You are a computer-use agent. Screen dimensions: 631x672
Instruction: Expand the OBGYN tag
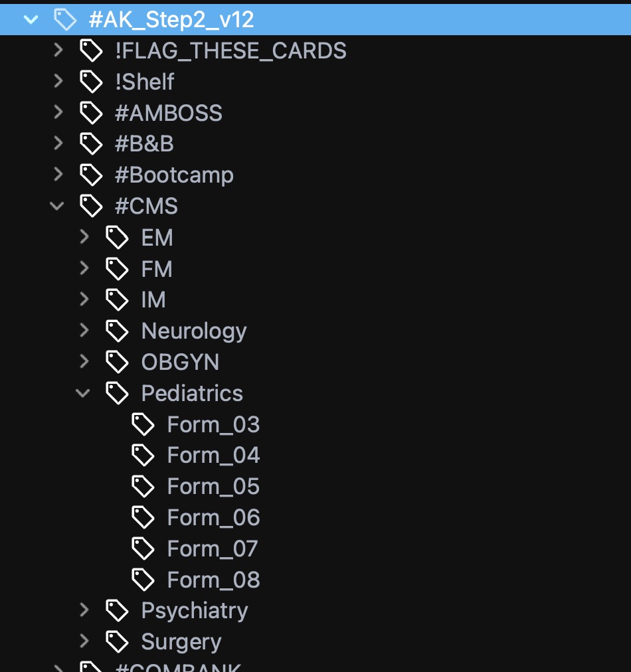point(84,362)
